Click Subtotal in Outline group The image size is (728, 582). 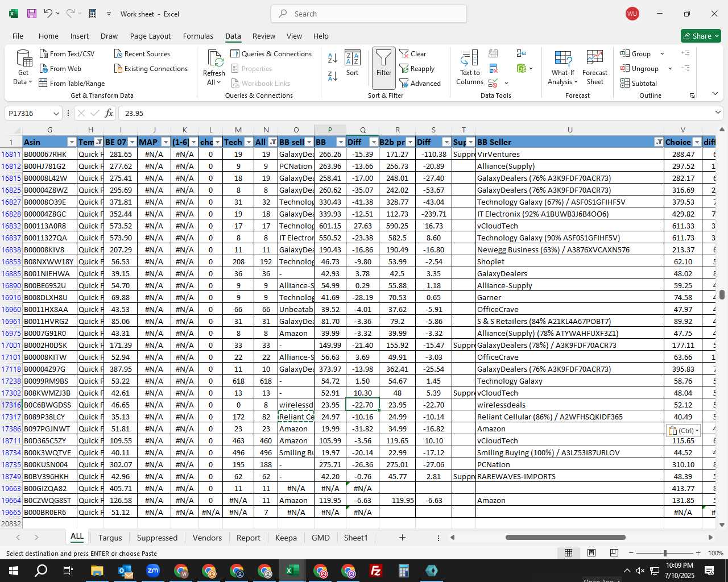(x=639, y=83)
